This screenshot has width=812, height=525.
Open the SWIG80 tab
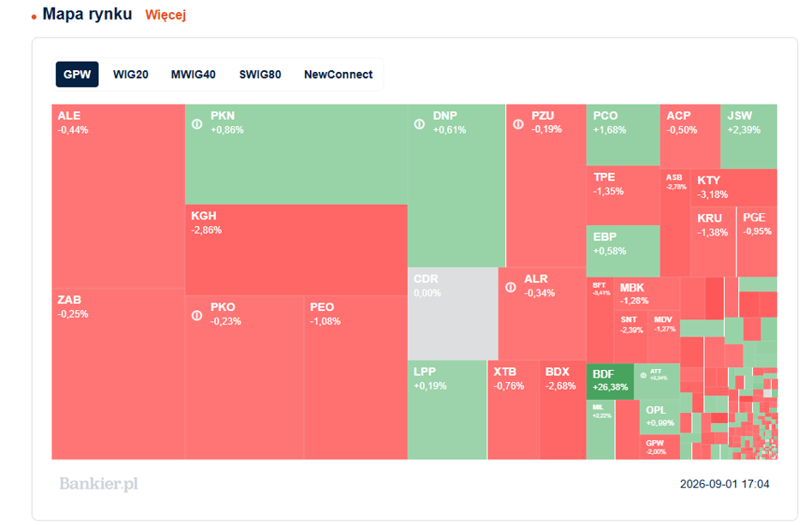point(260,75)
